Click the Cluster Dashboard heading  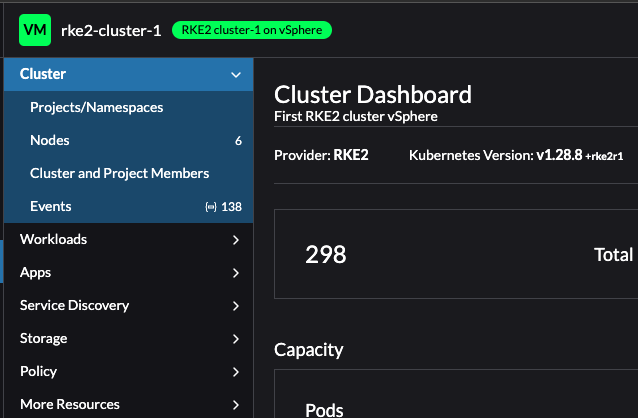tap(373, 95)
